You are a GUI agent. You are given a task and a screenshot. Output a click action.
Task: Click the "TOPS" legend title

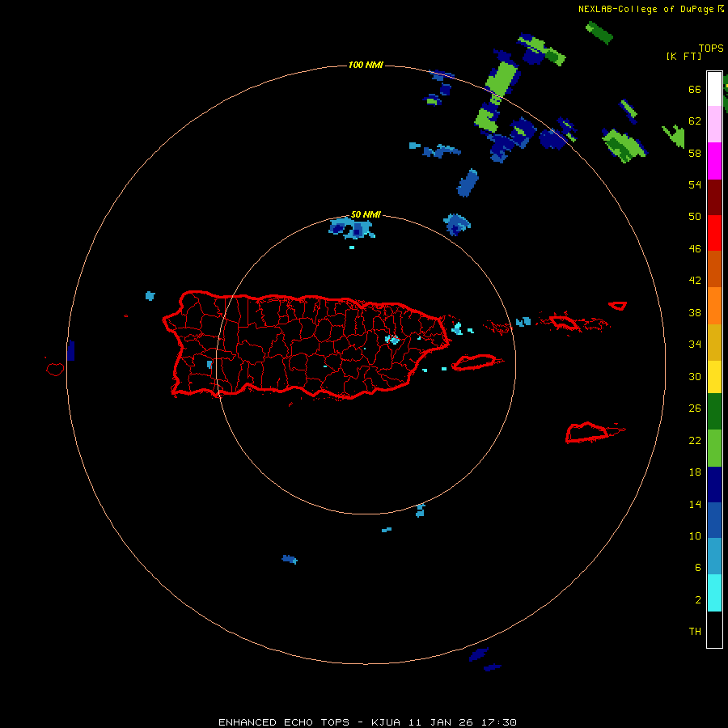pos(711,49)
